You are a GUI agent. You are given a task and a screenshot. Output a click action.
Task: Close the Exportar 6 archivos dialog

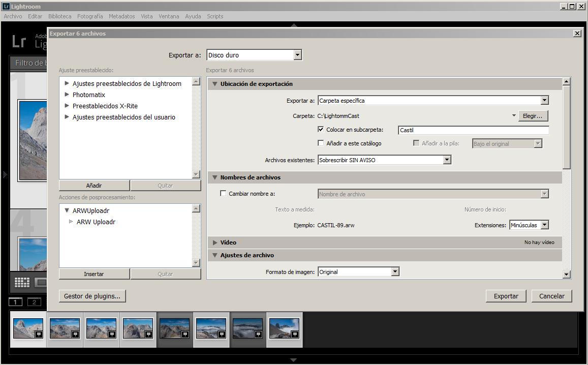[x=577, y=34]
